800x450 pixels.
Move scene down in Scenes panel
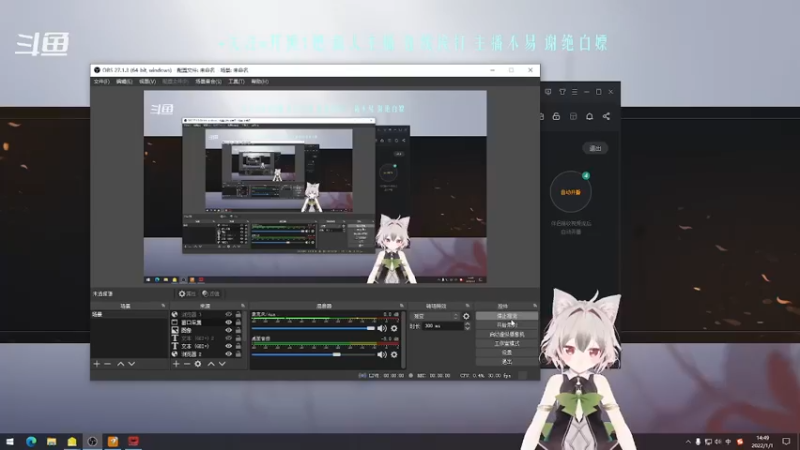click(132, 364)
